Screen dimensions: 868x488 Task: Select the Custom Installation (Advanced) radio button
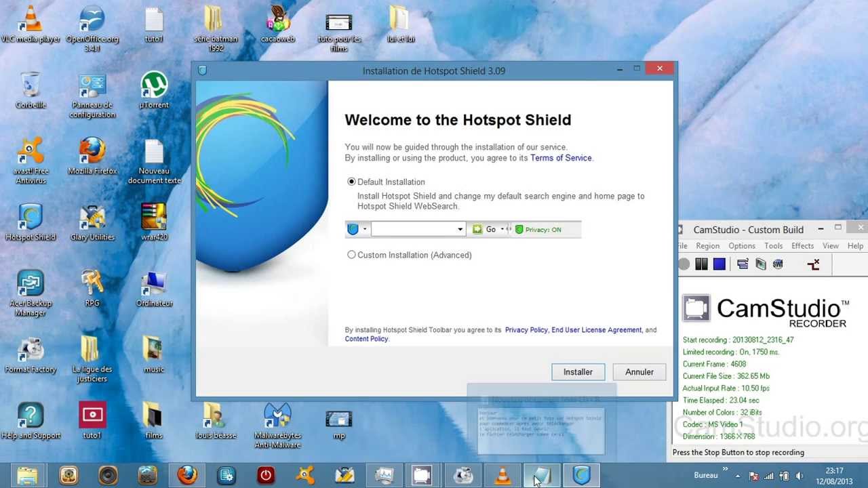click(351, 255)
